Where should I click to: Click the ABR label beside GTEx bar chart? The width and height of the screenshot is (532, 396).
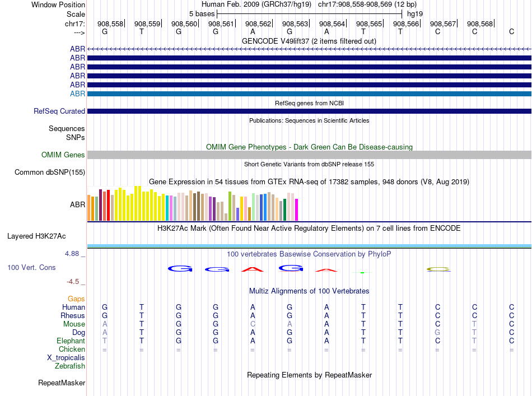[77, 204]
